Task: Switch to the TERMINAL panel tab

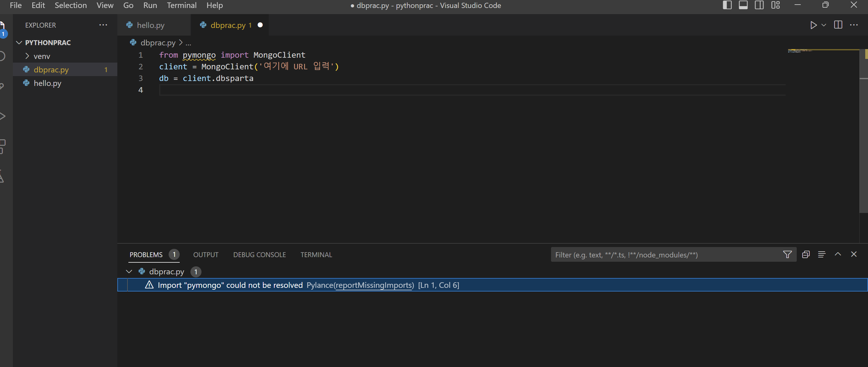Action: [316, 255]
